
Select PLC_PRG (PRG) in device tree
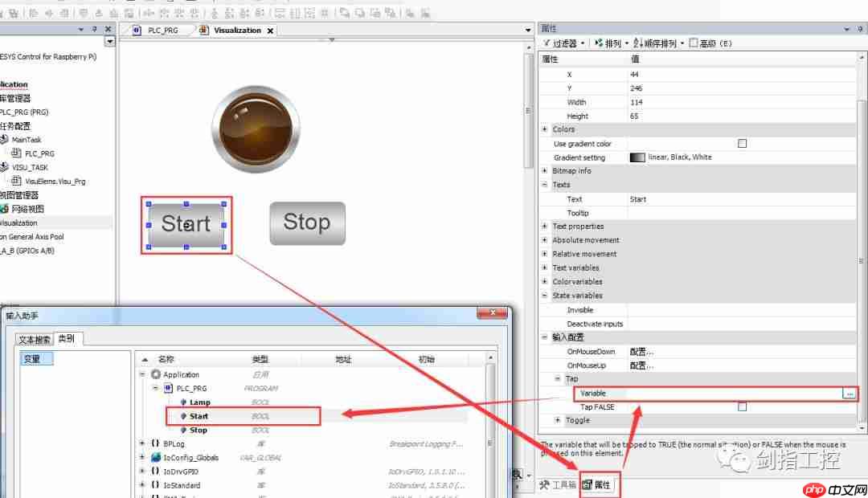(24, 112)
